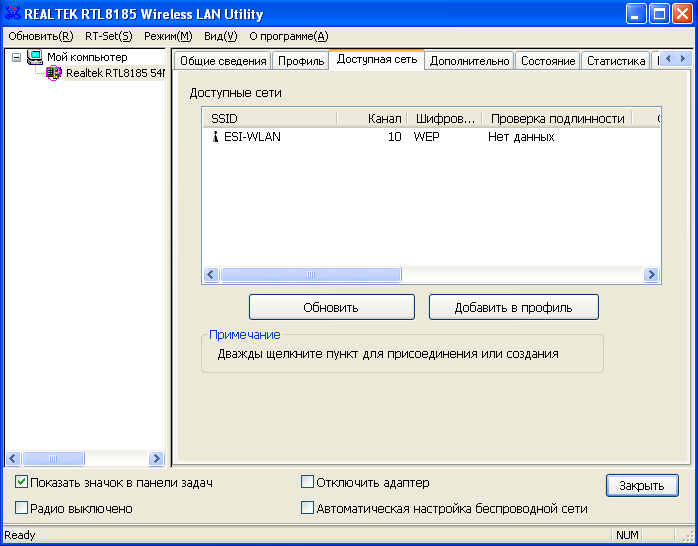Screen dimensions: 698x546
Task: Click channel value 10 in network list
Action: pyautogui.click(x=394, y=137)
